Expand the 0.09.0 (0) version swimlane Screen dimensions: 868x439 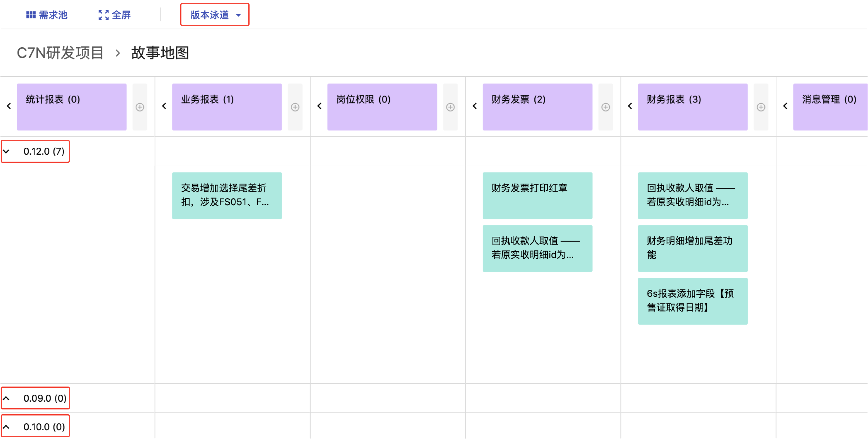tap(6, 398)
